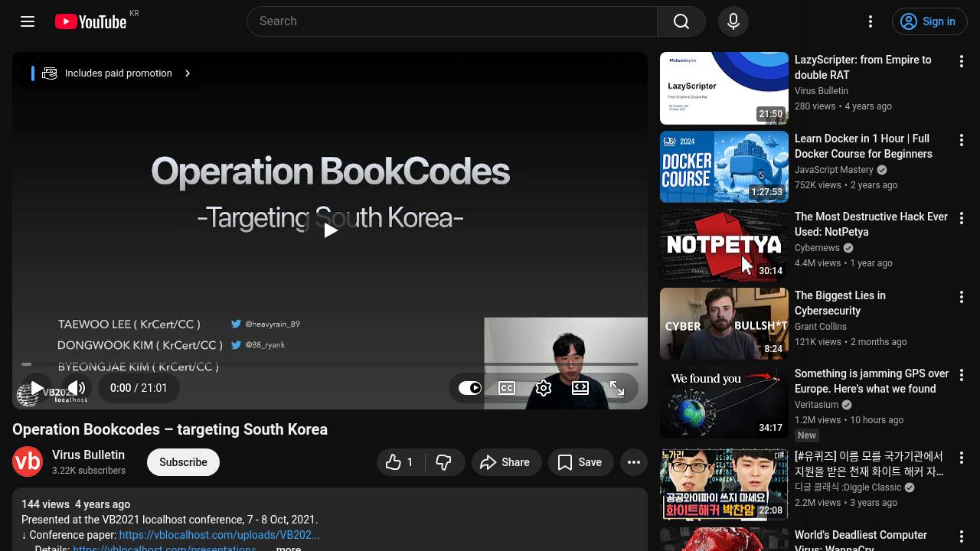Open NotPetya video thumbnail
980x551 pixels.
click(724, 245)
